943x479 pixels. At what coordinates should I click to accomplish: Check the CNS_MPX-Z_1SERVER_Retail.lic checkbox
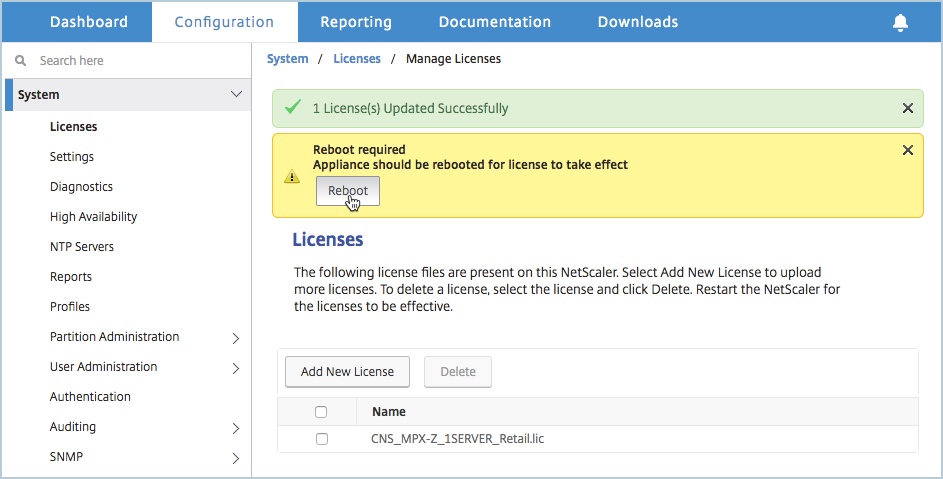pos(322,439)
